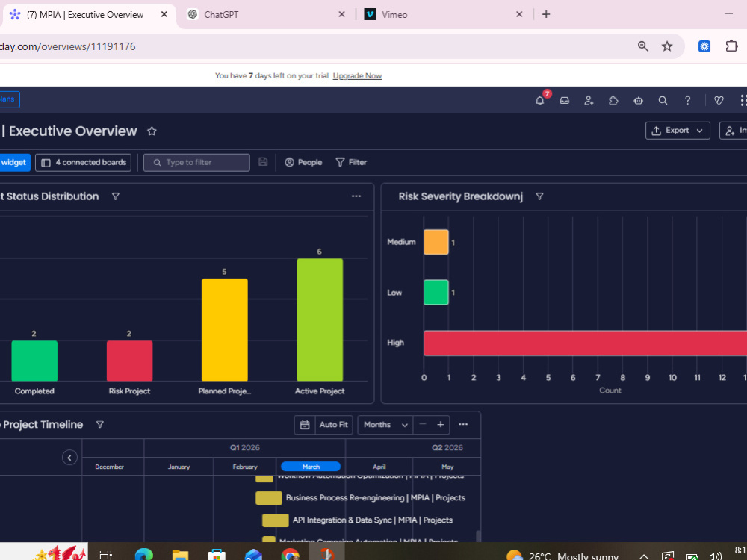Viewport: 747px width, 560px height.
Task: Decrease timeline zoom with minus
Action: tap(423, 424)
